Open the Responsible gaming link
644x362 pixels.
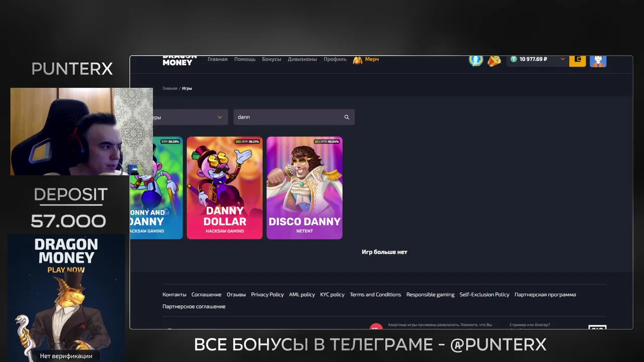tap(430, 295)
